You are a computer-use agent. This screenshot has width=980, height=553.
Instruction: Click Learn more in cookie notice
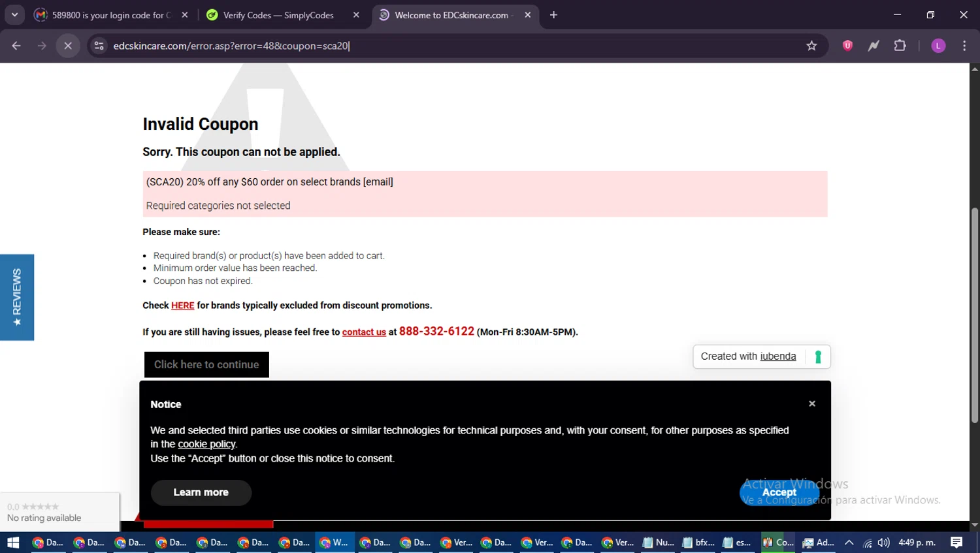tap(201, 493)
